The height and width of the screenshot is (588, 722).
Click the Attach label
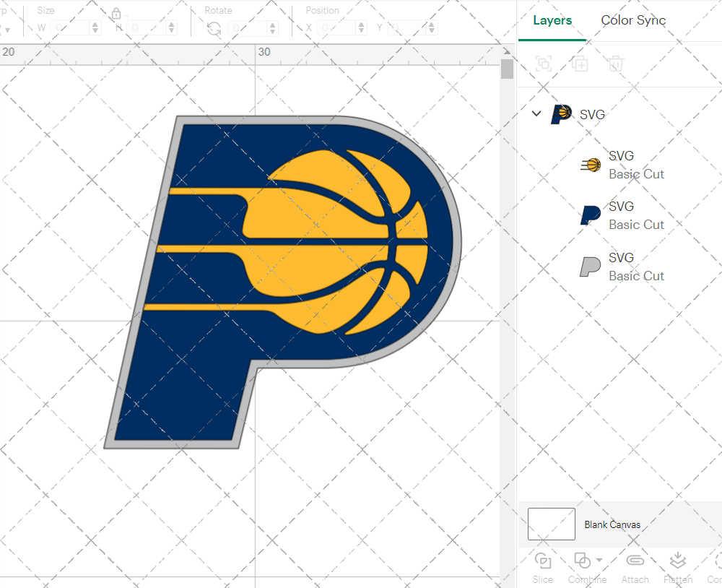(635, 580)
